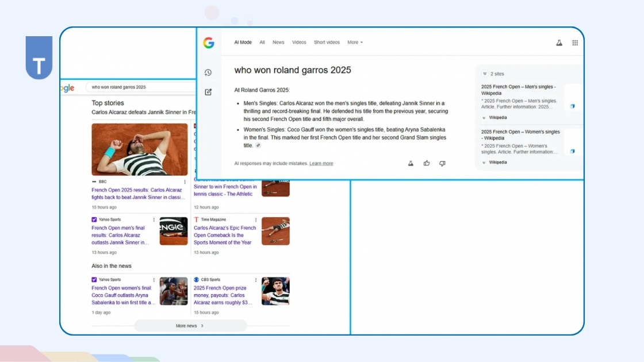
Task: Click AI answer title who won roland garros 2025
Action: click(293, 70)
